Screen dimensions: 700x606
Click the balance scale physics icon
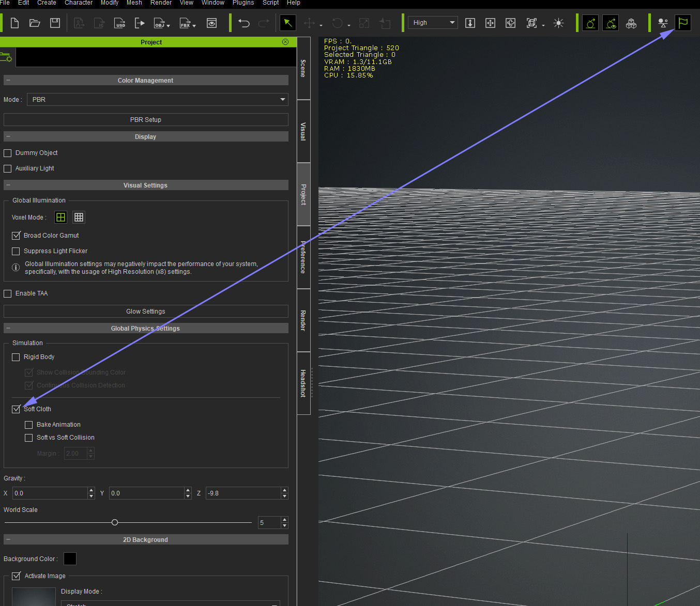tap(663, 23)
